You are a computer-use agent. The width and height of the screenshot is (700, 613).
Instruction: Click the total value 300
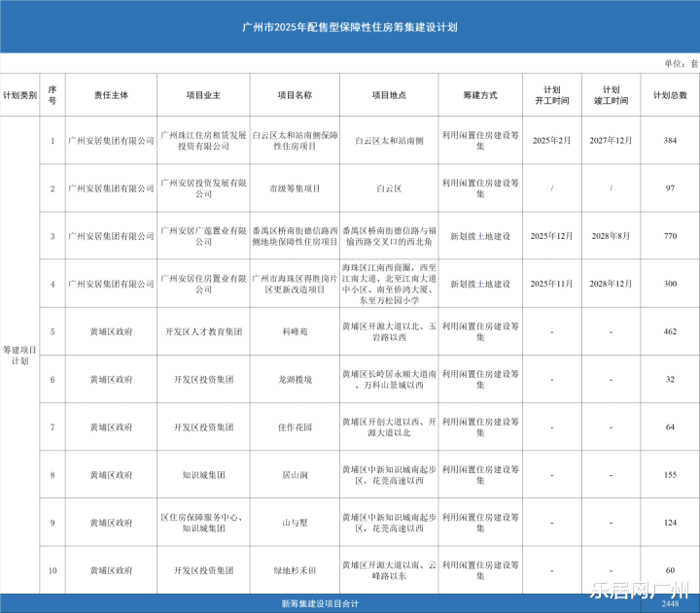(670, 284)
